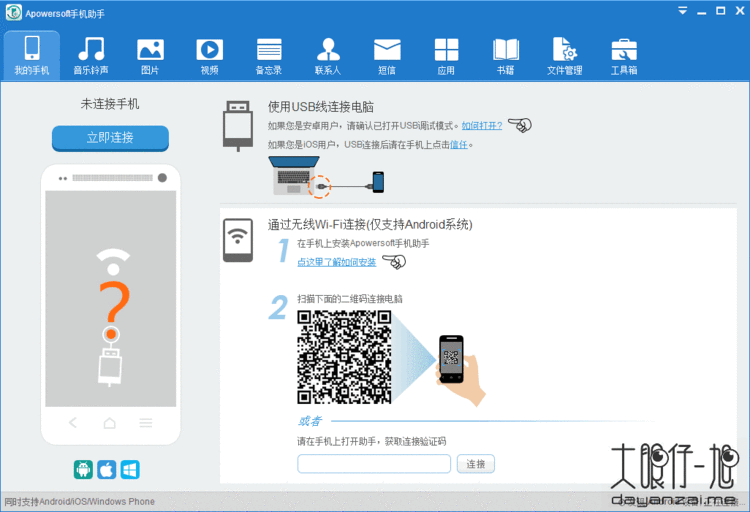750x512 pixels.
Task: Click the 使用USB线连接电脑 heading
Action: 320,107
